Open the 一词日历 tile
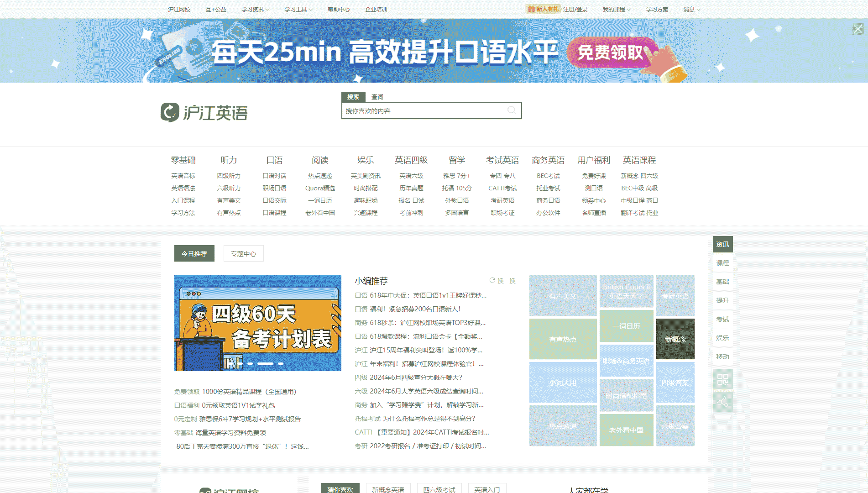This screenshot has height=493, width=868. coord(626,326)
